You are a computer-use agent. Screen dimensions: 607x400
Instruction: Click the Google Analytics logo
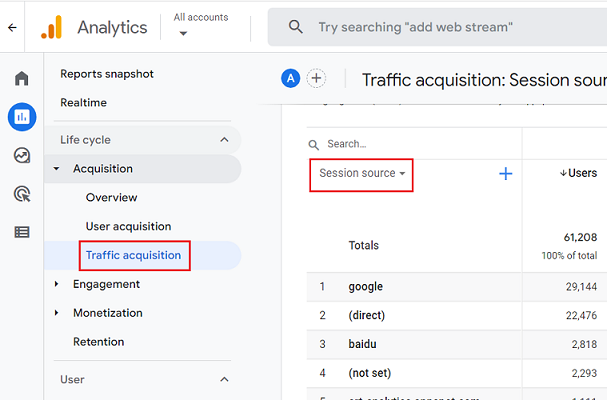click(52, 27)
